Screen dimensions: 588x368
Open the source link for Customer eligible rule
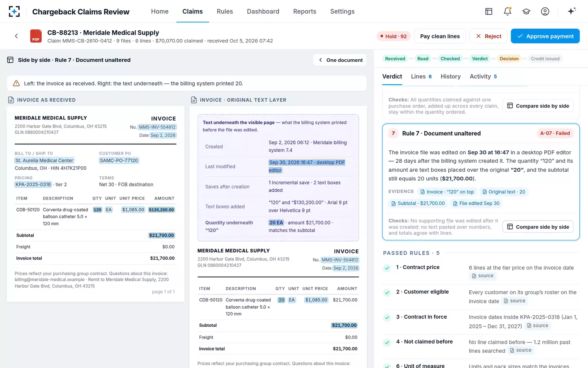514,301
